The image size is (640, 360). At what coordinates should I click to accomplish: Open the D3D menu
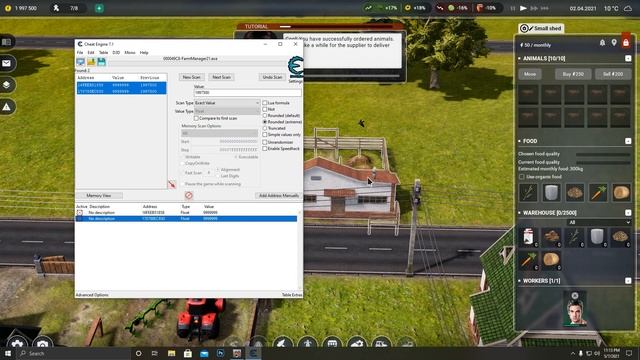pos(116,53)
